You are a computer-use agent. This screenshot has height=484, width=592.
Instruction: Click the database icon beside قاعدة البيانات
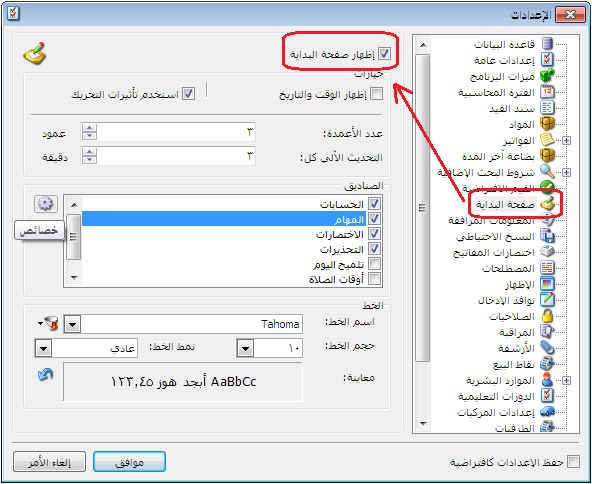547,44
